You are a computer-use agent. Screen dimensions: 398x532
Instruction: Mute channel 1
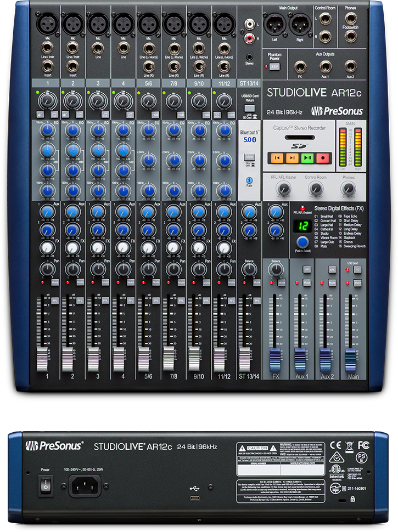pos(55,282)
